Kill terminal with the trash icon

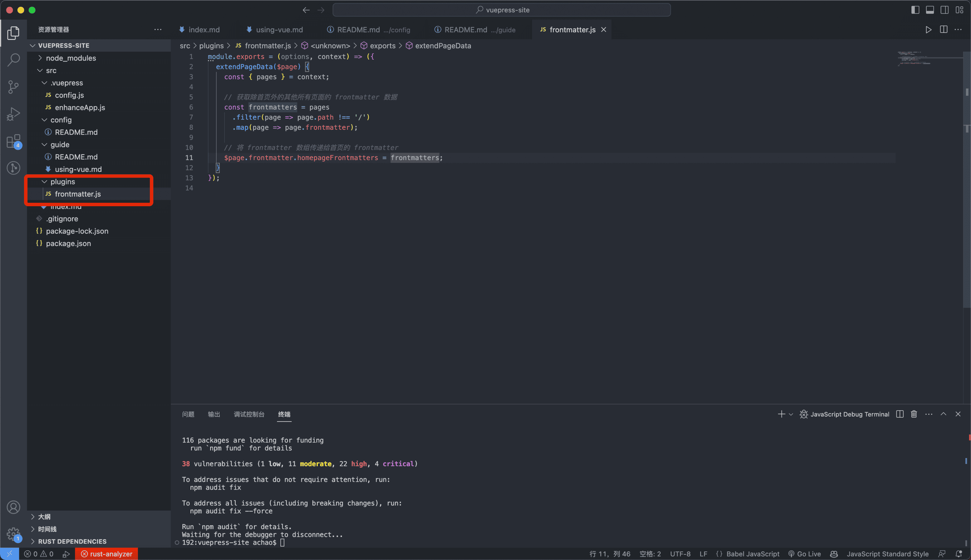pyautogui.click(x=914, y=414)
